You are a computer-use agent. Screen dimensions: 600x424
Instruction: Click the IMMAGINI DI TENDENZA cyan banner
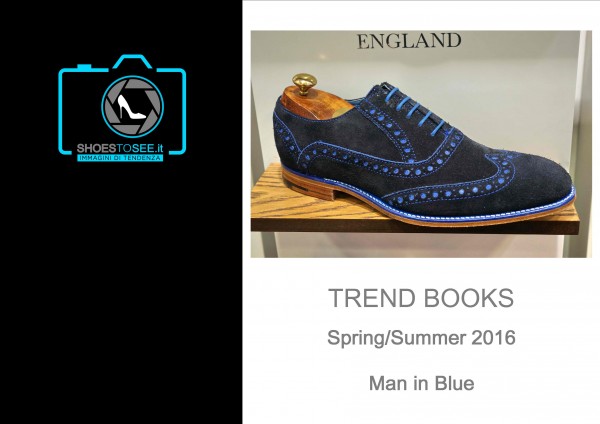pyautogui.click(x=120, y=158)
